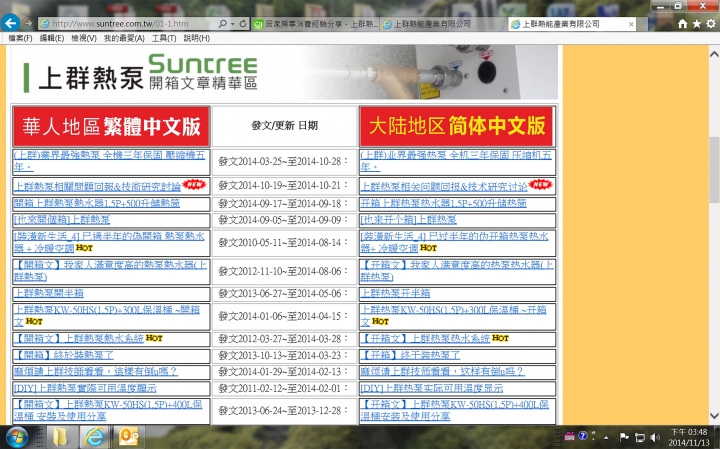Open simplified link 开箱上群热泵热水器1.5P+500升储热筒

pos(443,203)
